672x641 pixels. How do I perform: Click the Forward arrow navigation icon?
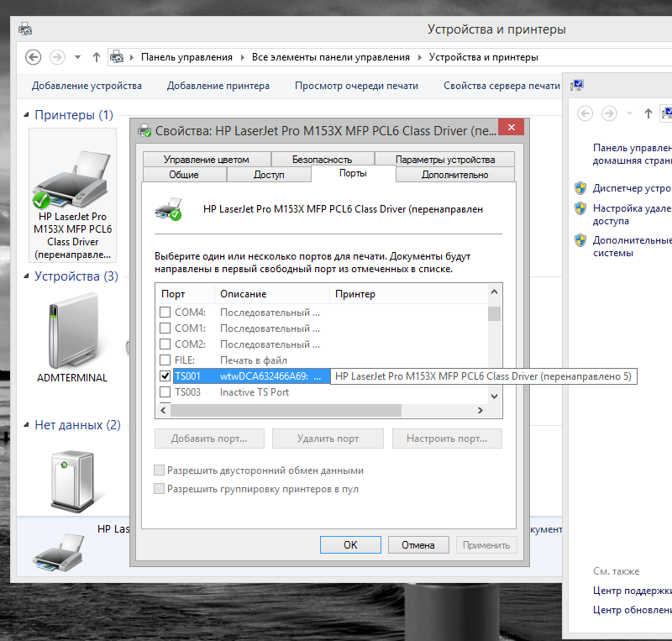57,57
